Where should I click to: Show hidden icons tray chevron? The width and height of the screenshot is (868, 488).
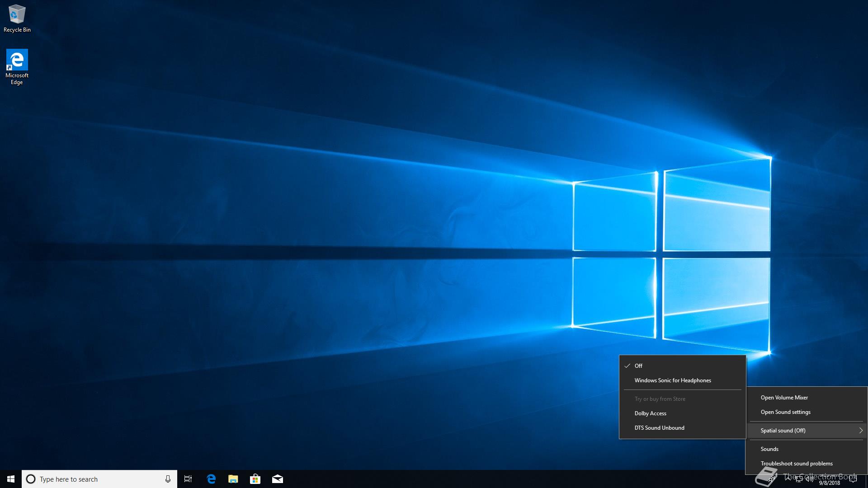click(x=788, y=478)
